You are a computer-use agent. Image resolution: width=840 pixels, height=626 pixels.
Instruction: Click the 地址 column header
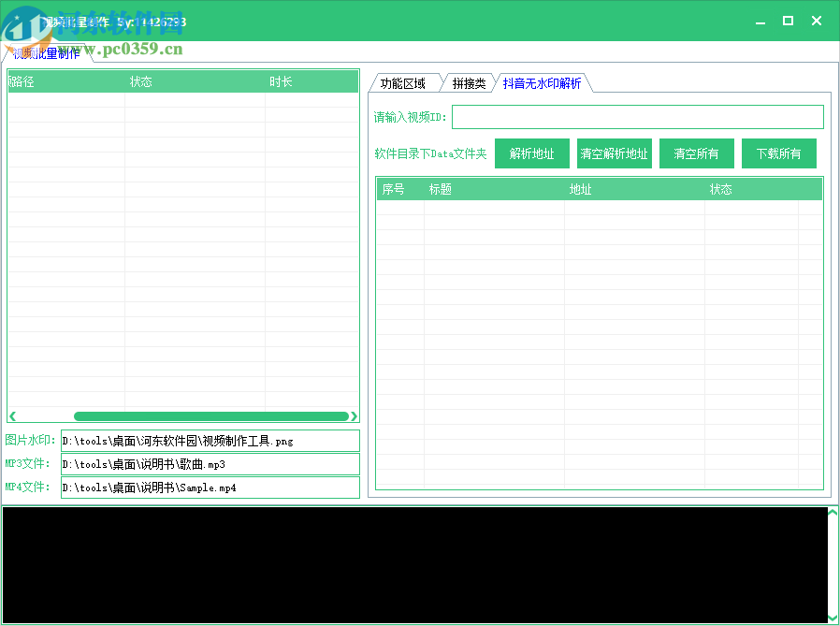coord(635,189)
